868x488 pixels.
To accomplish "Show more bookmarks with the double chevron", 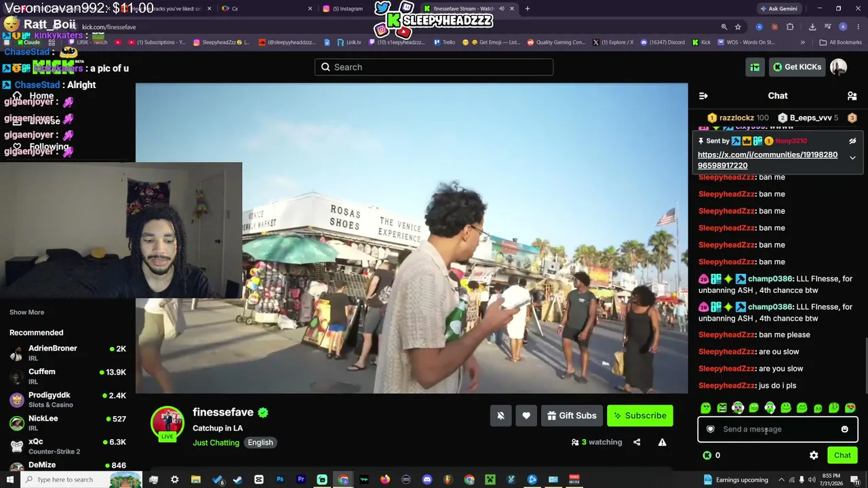I will point(802,42).
